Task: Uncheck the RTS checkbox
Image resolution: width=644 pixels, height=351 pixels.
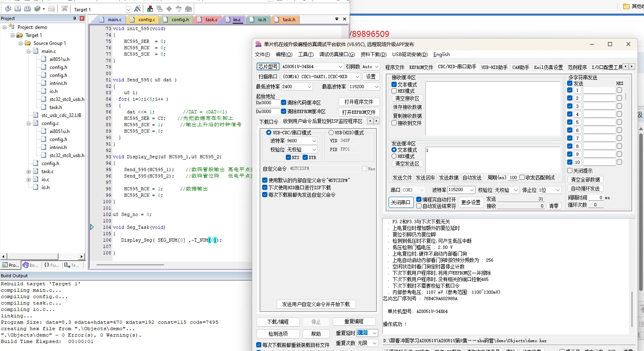Action: pos(289,157)
